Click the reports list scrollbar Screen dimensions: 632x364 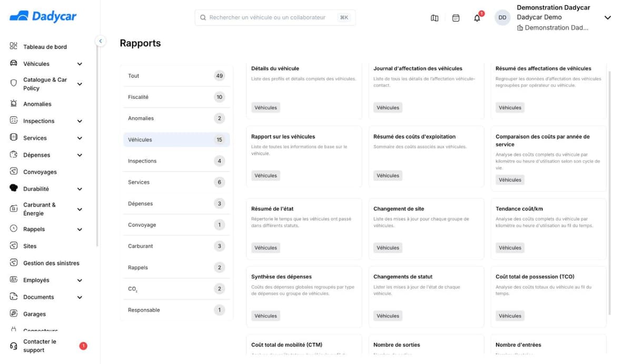(x=610, y=193)
